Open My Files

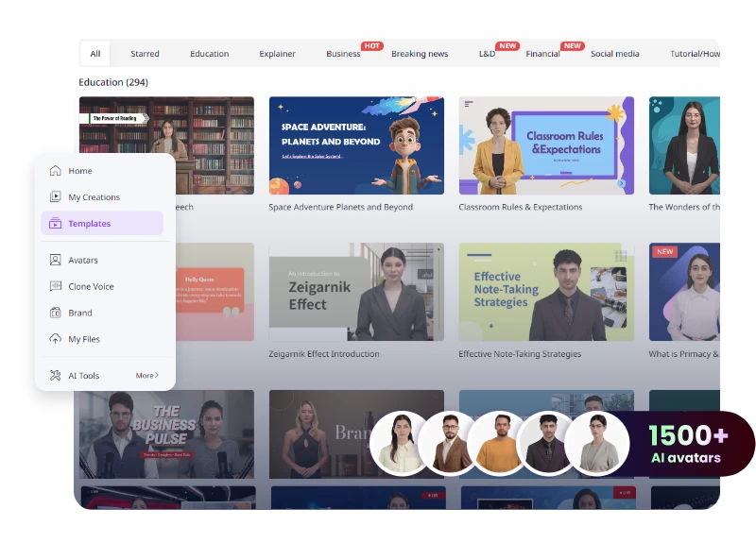tap(102, 339)
